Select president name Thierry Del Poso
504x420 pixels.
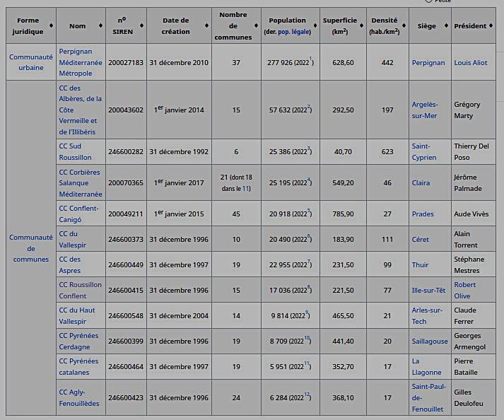point(471,152)
